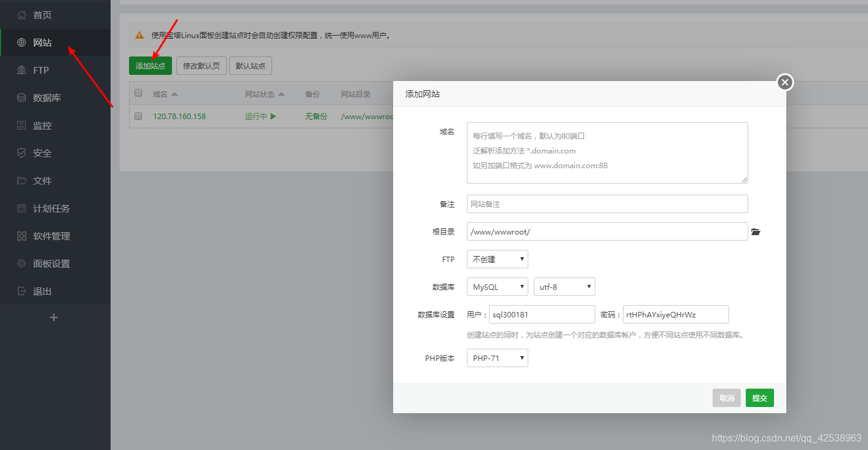
Task: Click the play icon next to 运行中
Action: click(273, 116)
